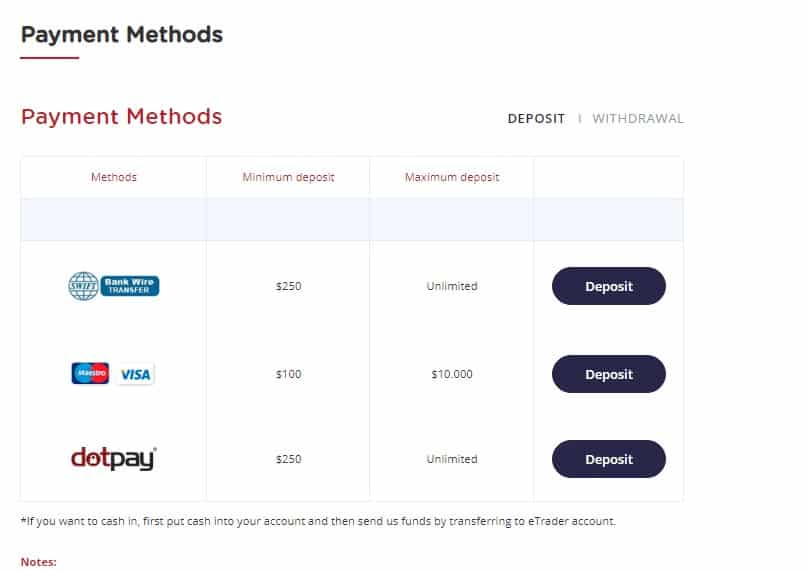Switch to the WITHDRAWAL tab
Viewport: 809px width, 571px height.
[x=638, y=119]
